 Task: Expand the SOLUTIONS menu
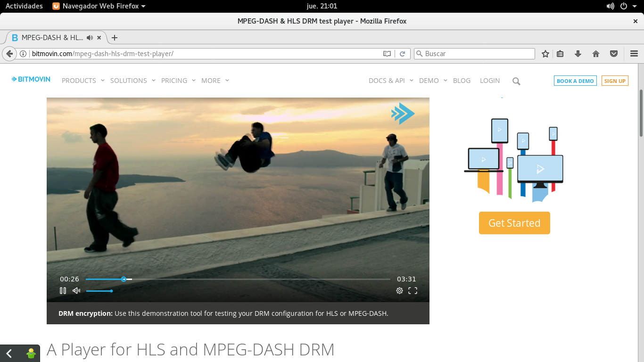tap(133, 81)
